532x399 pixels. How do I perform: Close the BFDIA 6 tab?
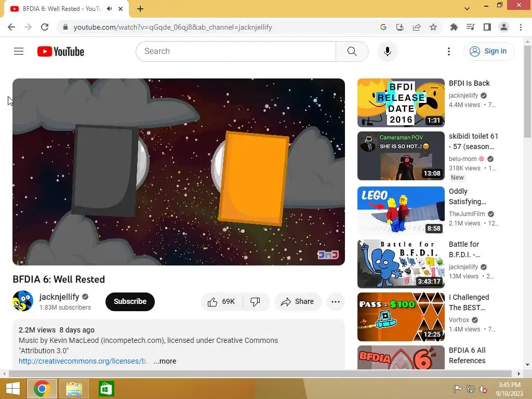click(121, 9)
